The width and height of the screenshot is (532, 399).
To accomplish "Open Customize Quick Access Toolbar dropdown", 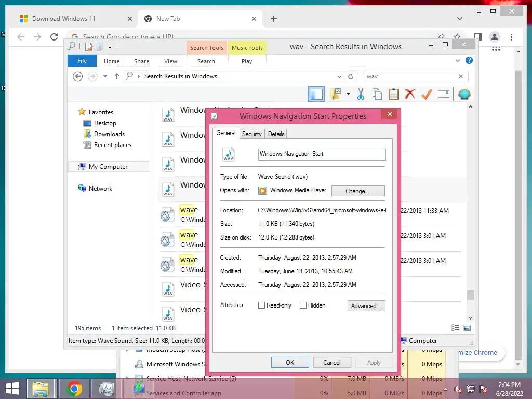I will pyautogui.click(x=110, y=47).
